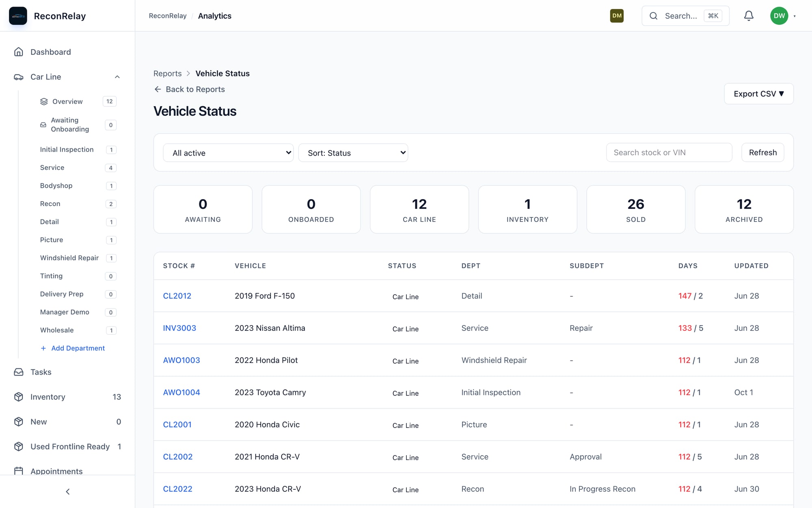812x508 pixels.
Task: Focus the Search stock or VIN field
Action: click(669, 152)
